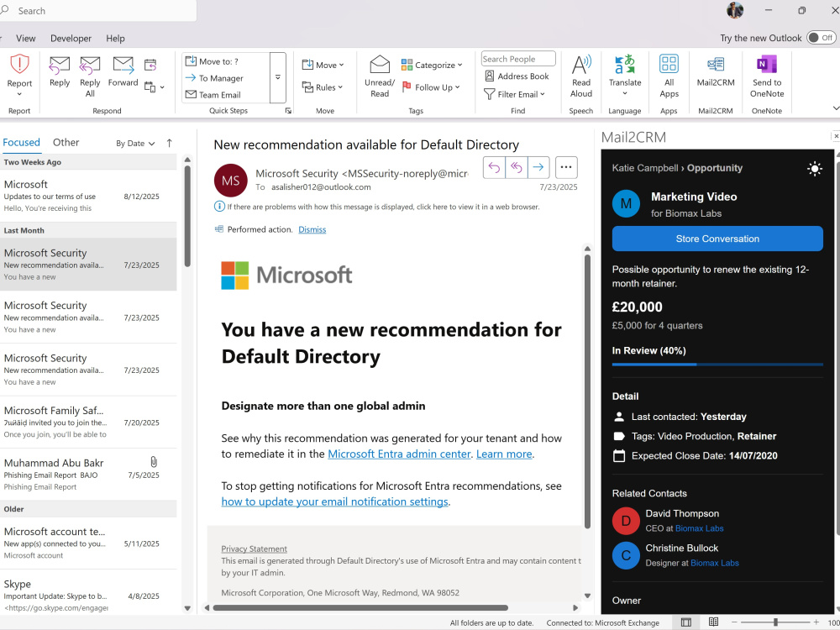Collapse the ribbon chevron
Viewport: 840px width, 630px height.
pyautogui.click(x=836, y=108)
